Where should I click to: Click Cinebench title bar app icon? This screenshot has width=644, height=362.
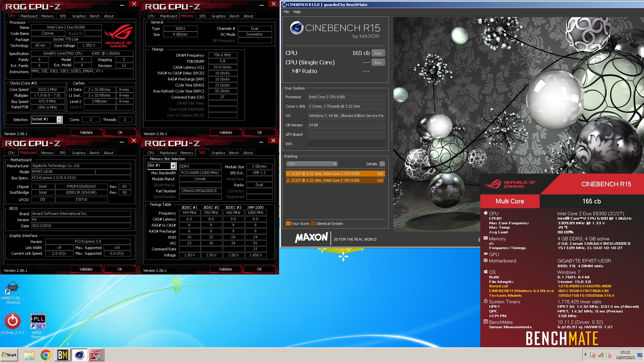[284, 5]
